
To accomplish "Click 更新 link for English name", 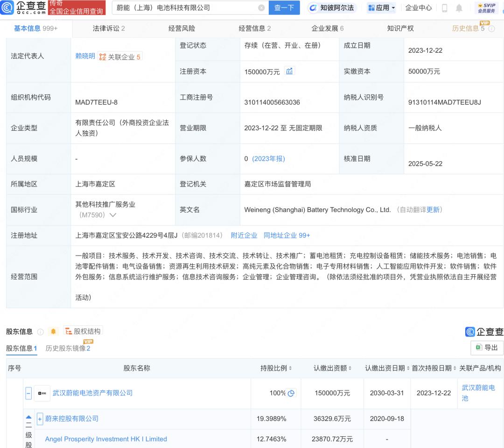I will [x=433, y=210].
